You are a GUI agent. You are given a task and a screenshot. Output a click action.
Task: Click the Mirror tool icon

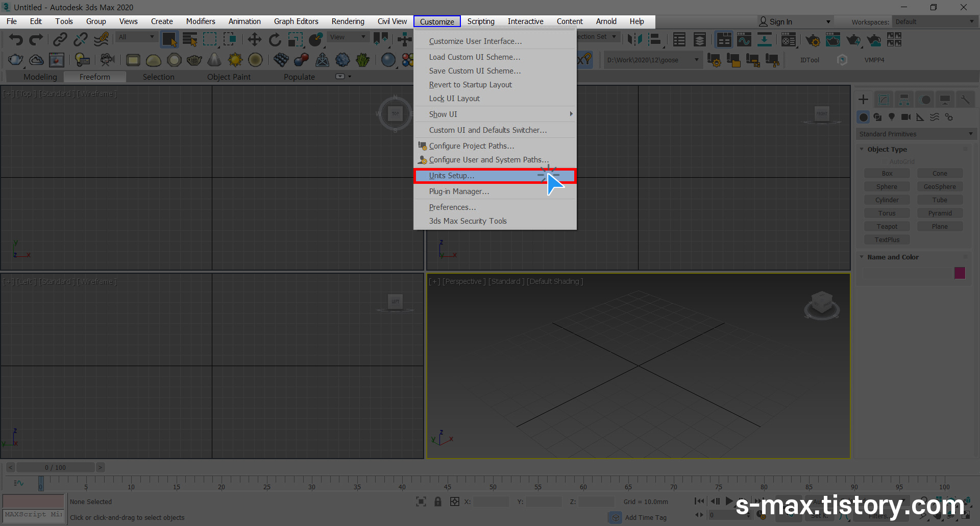click(634, 39)
